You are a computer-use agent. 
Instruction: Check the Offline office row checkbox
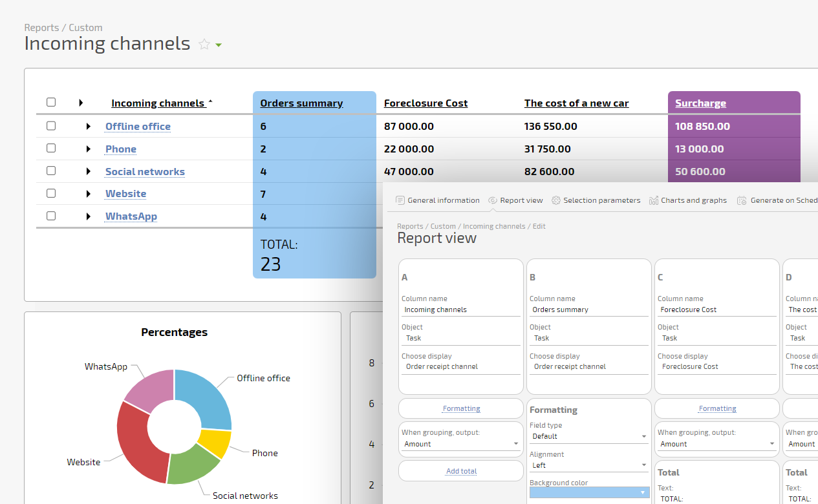click(x=51, y=126)
